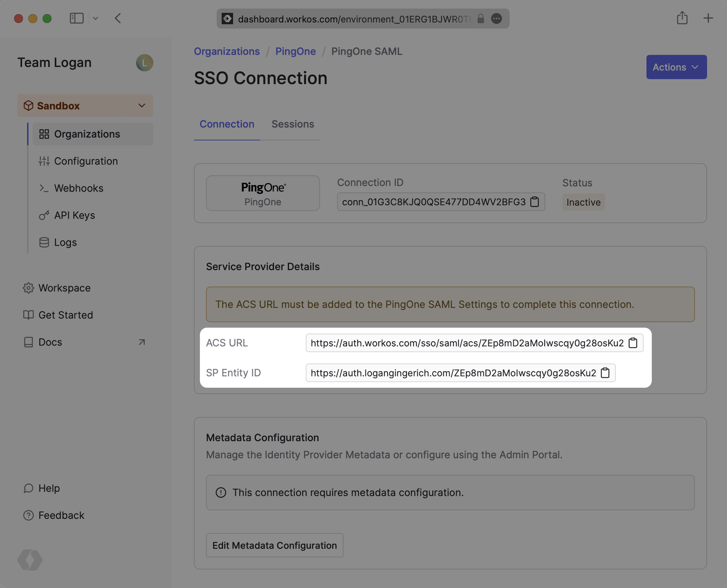This screenshot has width=727, height=588.
Task: Click the browser back arrow
Action: pyautogui.click(x=118, y=18)
